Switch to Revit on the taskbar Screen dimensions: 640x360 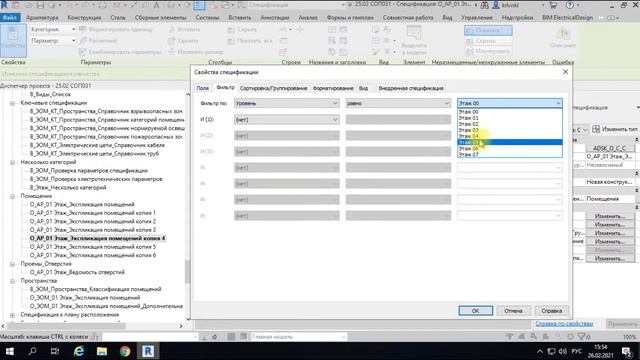pos(148,351)
